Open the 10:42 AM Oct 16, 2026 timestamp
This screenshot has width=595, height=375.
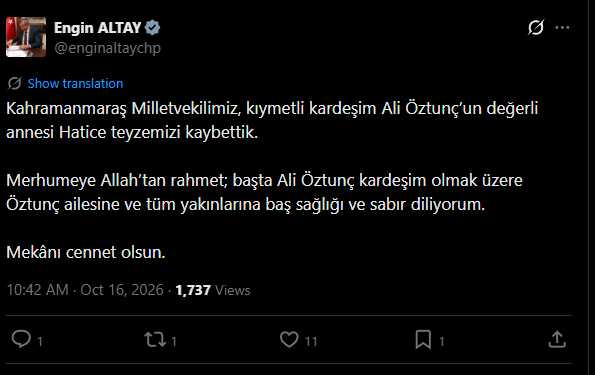pos(85,290)
